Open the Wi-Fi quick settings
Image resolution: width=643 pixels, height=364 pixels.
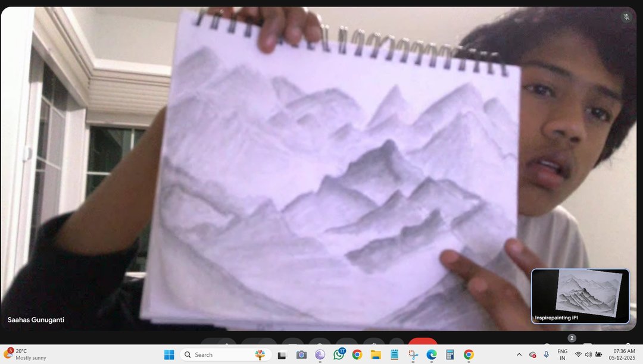(x=578, y=354)
